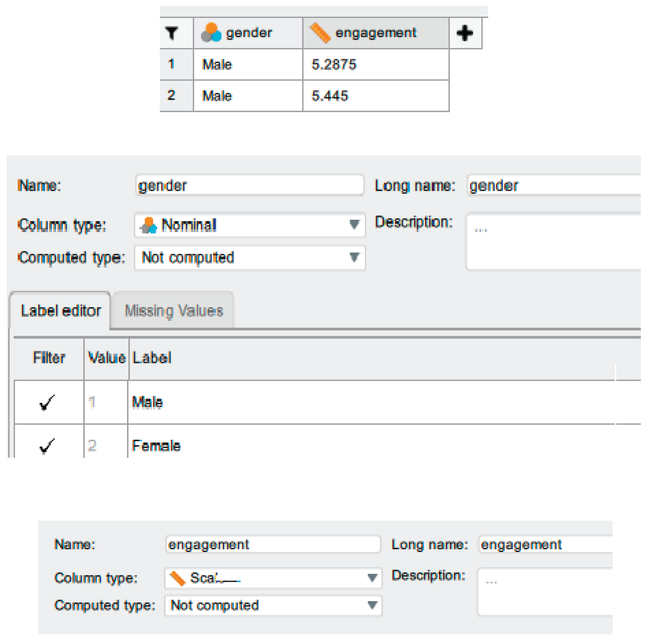
Task: Click the engagement Name input field
Action: pos(273,545)
